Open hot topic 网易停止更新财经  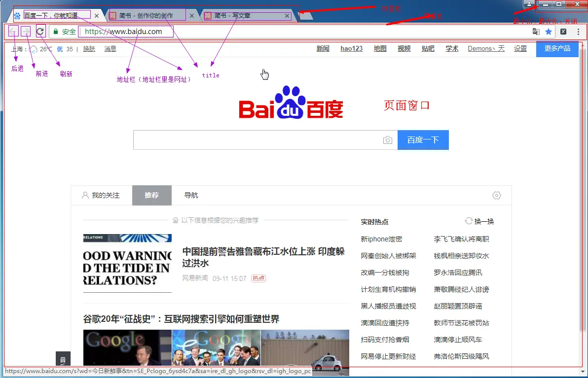(x=389, y=357)
